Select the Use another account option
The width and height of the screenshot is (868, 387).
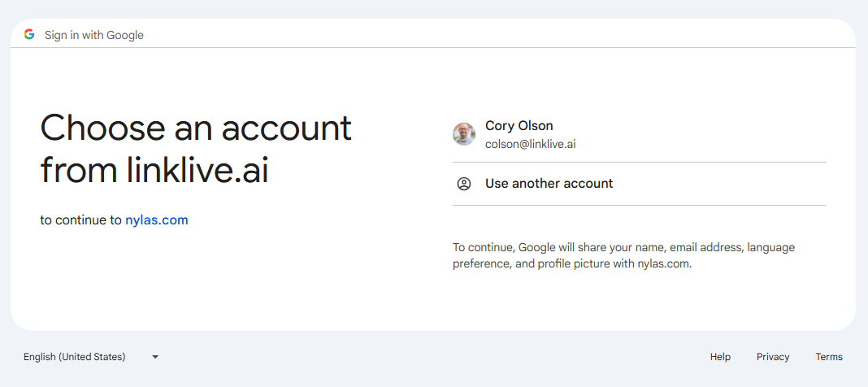[549, 184]
